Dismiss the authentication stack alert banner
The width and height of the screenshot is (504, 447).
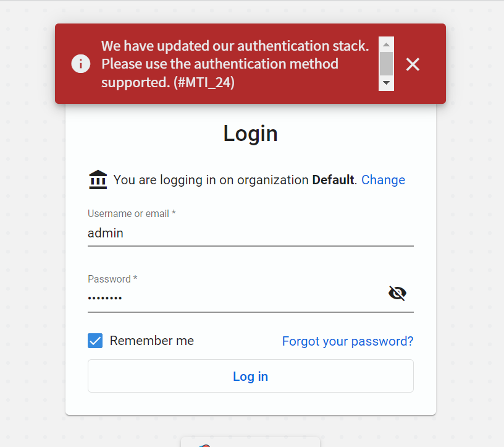click(413, 64)
